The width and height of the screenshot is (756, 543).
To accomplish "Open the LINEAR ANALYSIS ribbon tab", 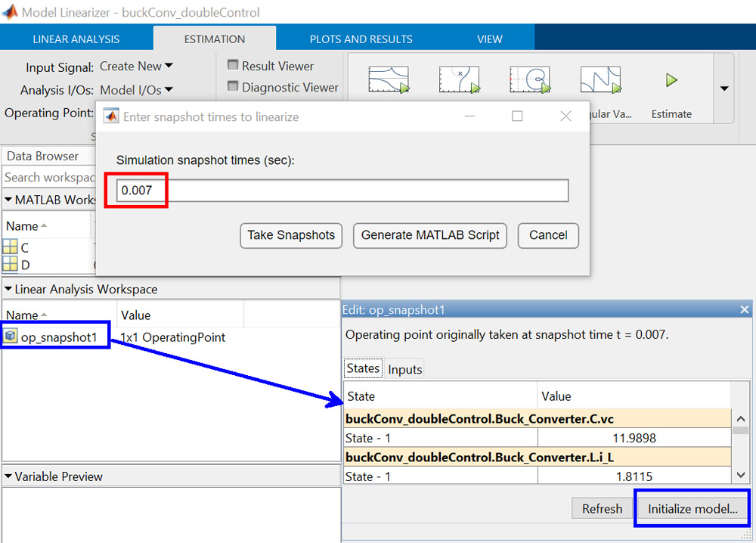I will click(76, 39).
